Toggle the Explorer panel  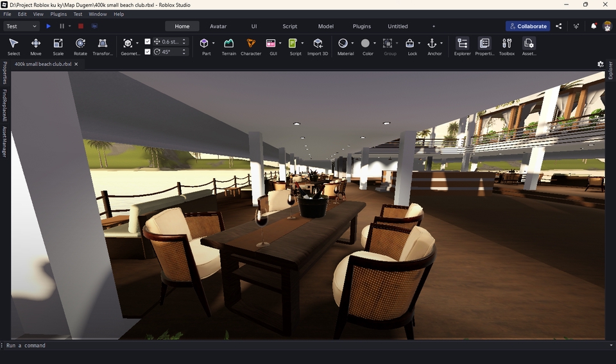click(462, 44)
